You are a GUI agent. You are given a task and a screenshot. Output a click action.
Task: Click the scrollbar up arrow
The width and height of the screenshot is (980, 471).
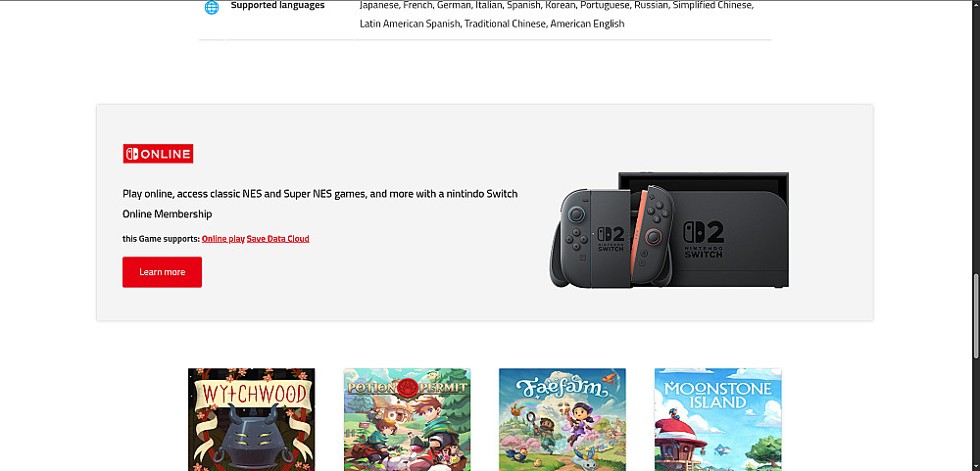coord(976,5)
